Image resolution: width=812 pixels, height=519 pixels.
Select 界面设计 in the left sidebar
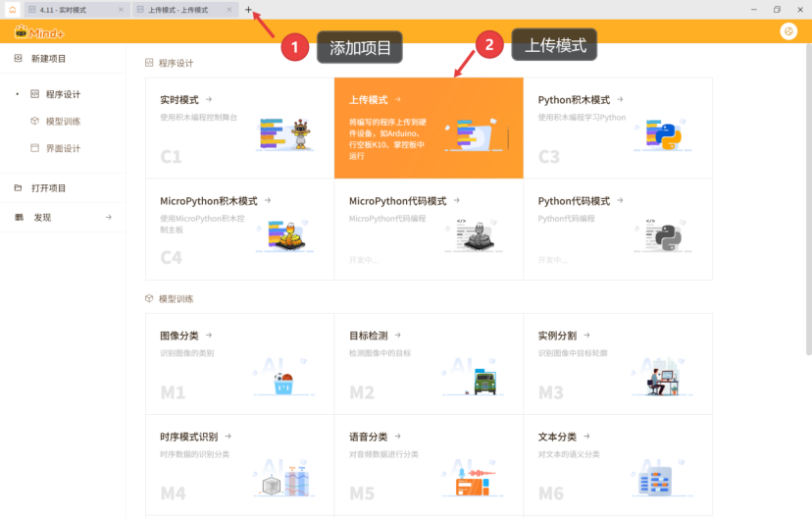[63, 149]
